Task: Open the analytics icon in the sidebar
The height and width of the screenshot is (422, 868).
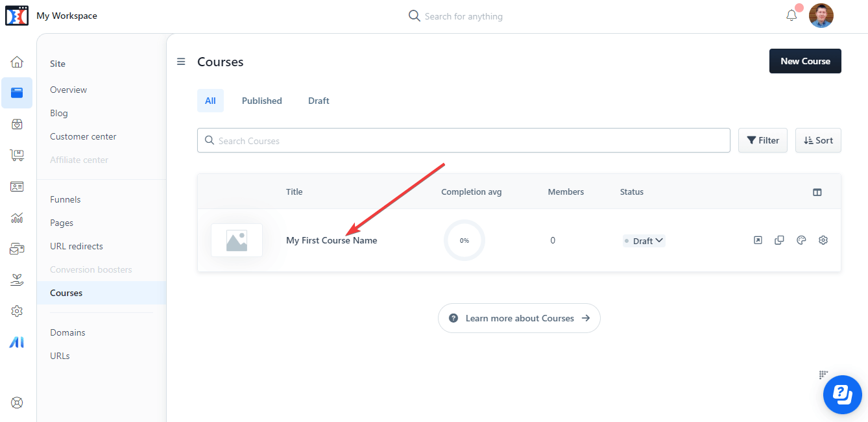Action: pos(17,217)
